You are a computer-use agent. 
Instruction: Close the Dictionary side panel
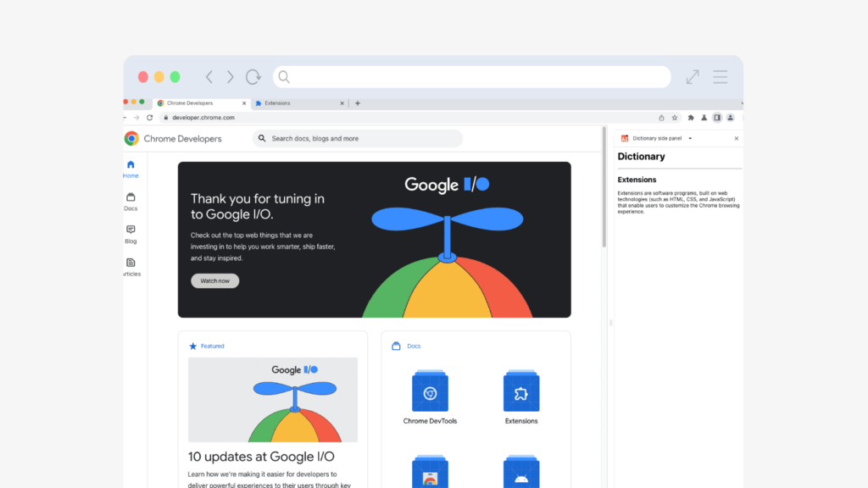[736, 138]
